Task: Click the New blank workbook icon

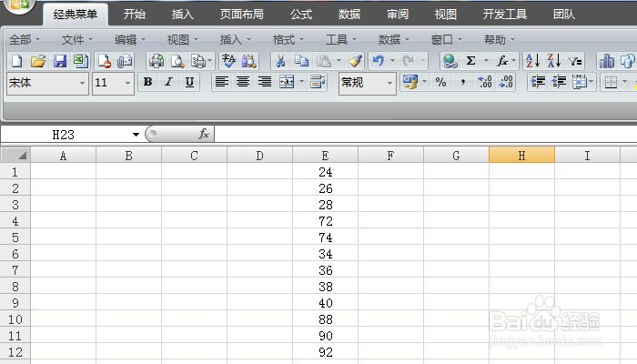Action: [16, 61]
